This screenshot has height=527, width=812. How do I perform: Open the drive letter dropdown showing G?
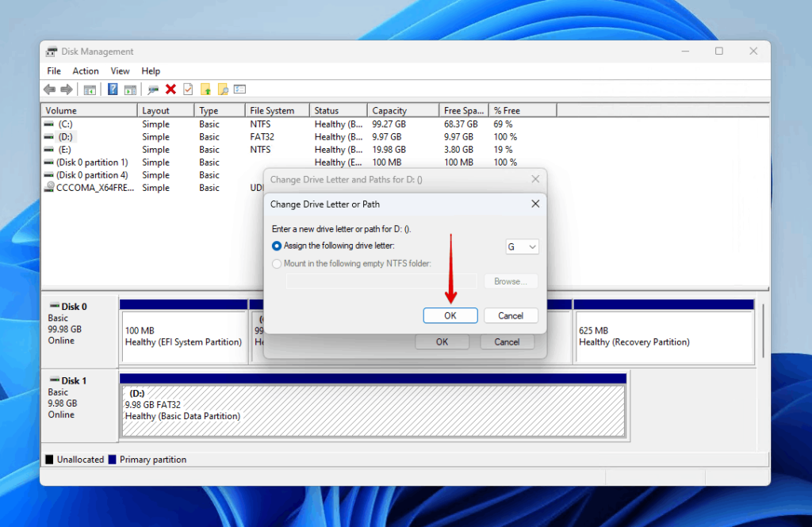522,246
